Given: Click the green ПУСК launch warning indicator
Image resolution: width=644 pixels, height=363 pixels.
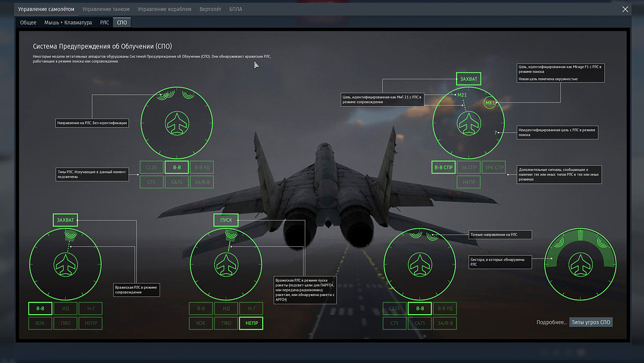Looking at the screenshot, I should click(226, 221).
